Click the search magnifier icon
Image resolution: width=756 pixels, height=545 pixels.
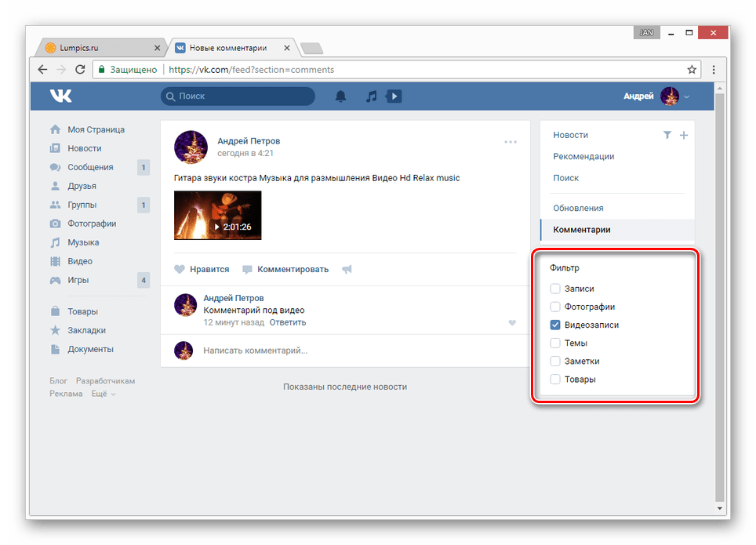pos(170,96)
